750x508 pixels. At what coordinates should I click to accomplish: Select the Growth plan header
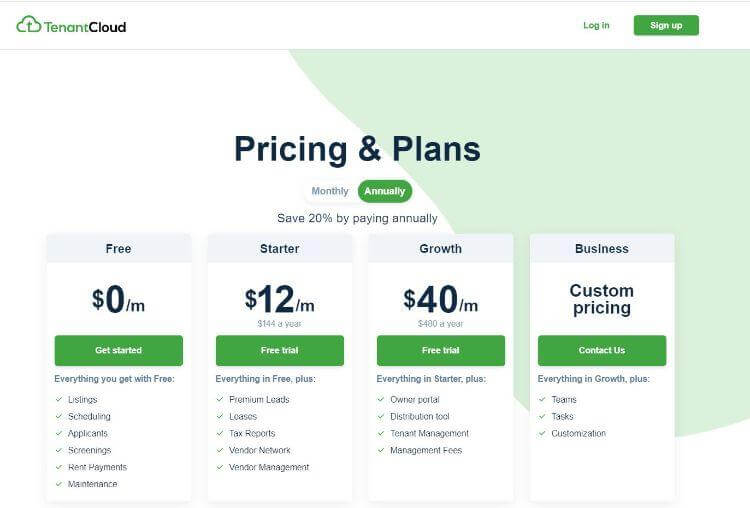pyautogui.click(x=441, y=248)
